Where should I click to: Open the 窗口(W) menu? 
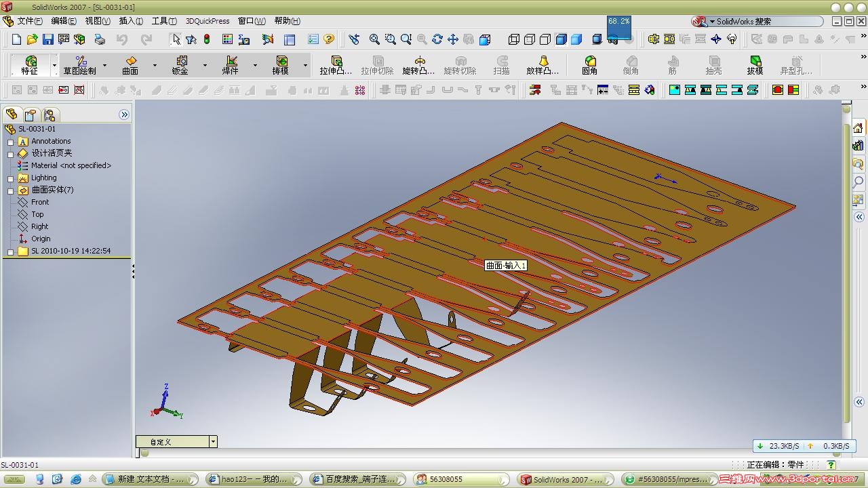coord(252,21)
